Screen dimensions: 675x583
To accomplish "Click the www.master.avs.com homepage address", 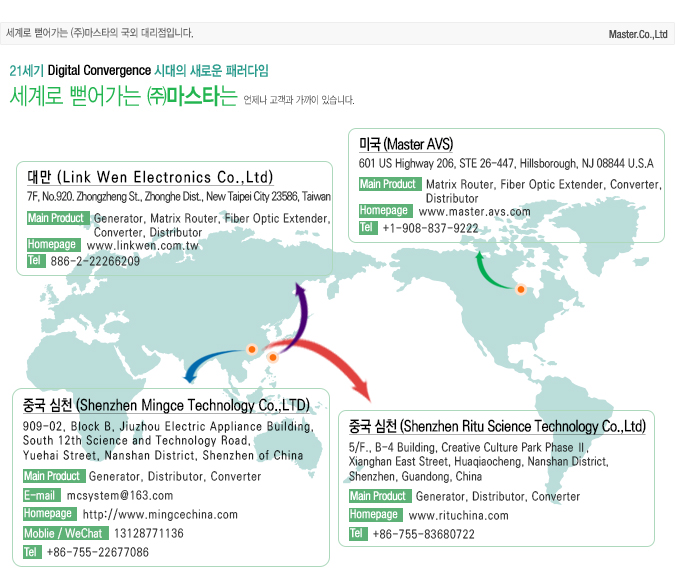I will point(474,211).
